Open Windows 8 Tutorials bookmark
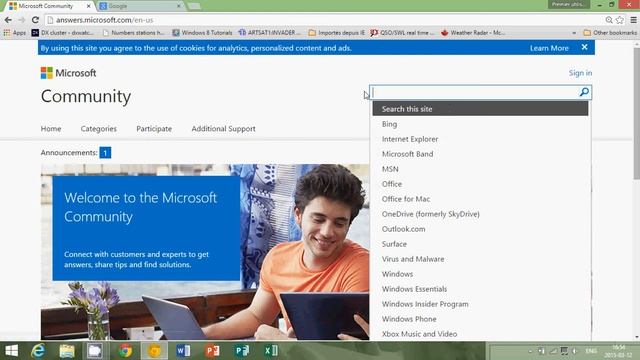The image size is (640, 360). 202,33
